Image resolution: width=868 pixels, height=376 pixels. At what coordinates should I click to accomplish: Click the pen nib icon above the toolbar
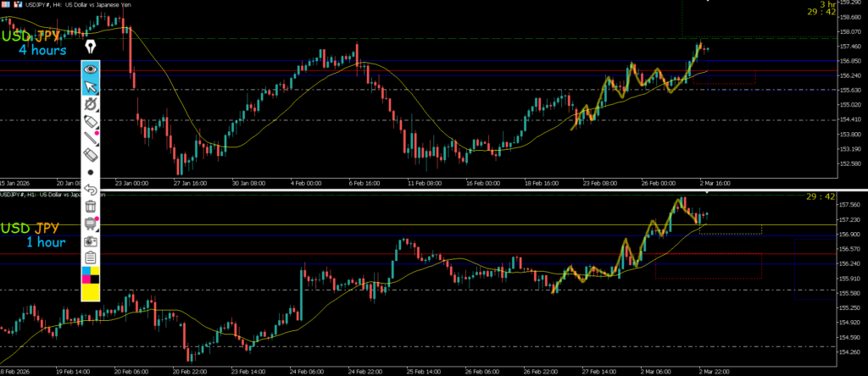(89, 44)
